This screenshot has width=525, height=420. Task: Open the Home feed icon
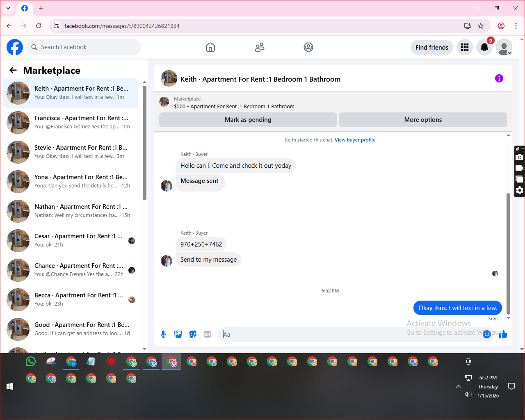click(210, 47)
